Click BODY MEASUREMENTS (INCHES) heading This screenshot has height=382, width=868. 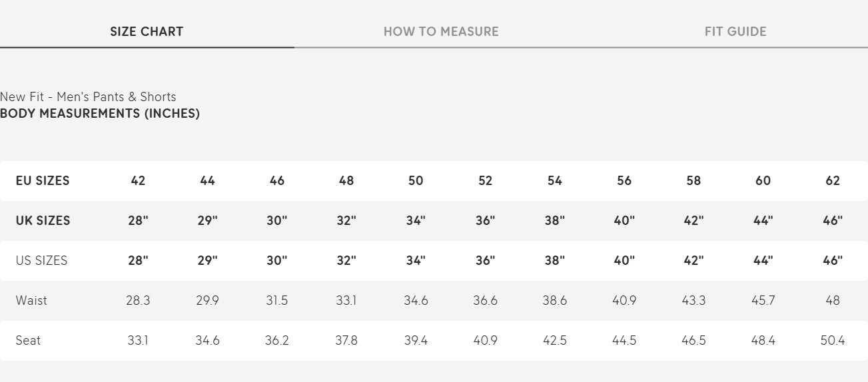tap(100, 113)
